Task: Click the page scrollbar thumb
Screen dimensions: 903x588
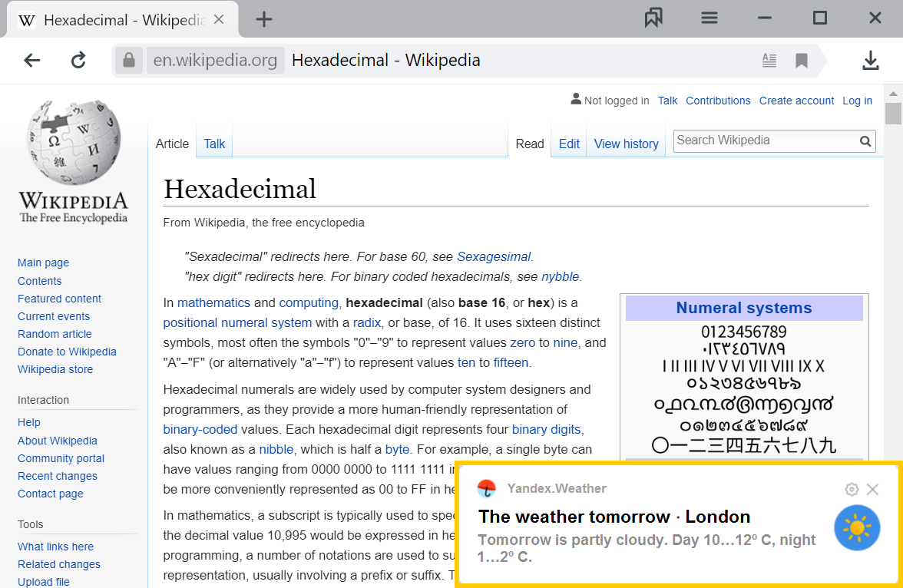Action: click(x=893, y=114)
